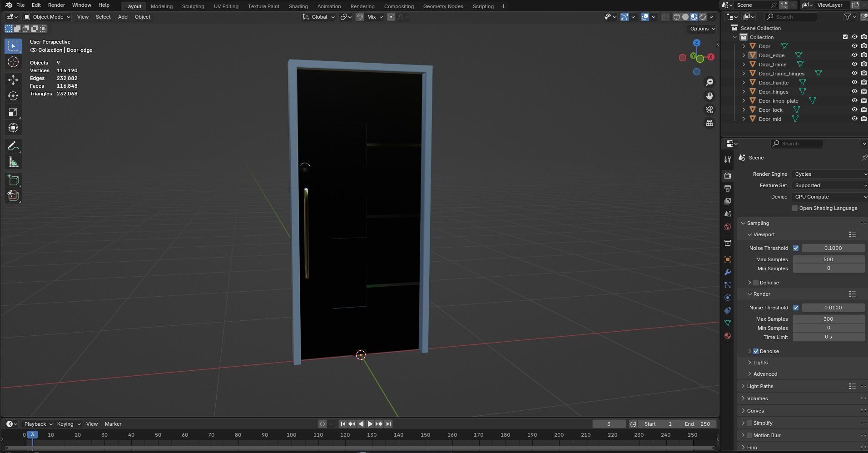Toggle camera view icon

709,110
